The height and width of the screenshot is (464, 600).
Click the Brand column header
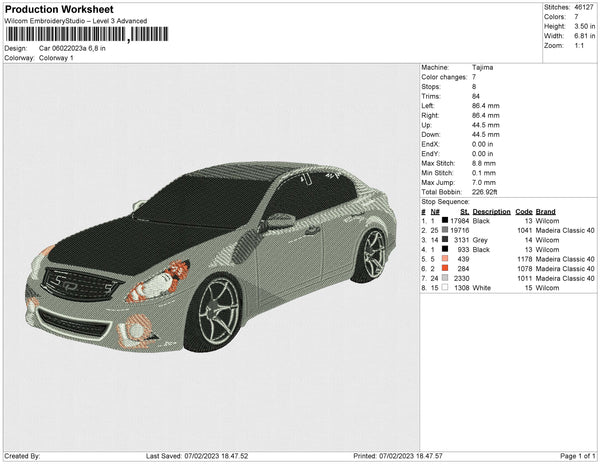pos(545,212)
